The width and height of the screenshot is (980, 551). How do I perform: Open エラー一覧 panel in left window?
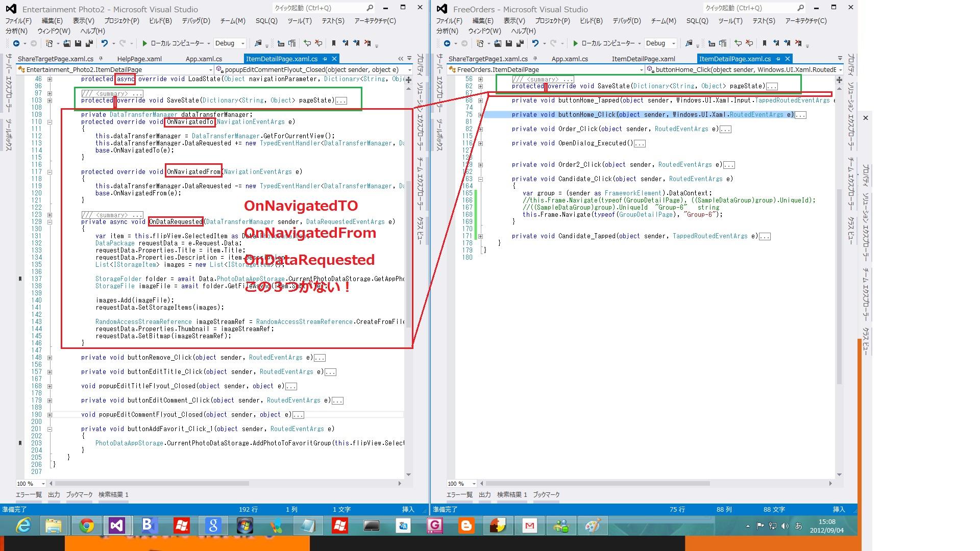tap(29, 494)
